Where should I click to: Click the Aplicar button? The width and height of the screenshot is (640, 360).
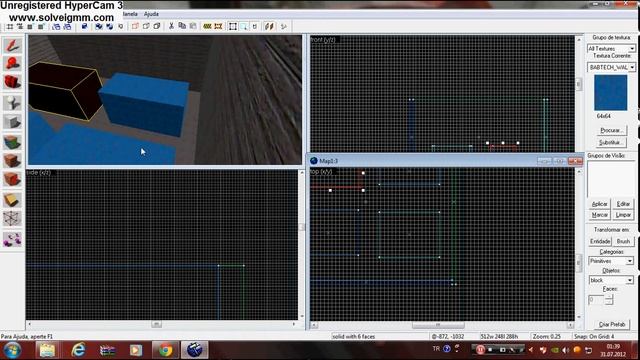click(x=600, y=204)
